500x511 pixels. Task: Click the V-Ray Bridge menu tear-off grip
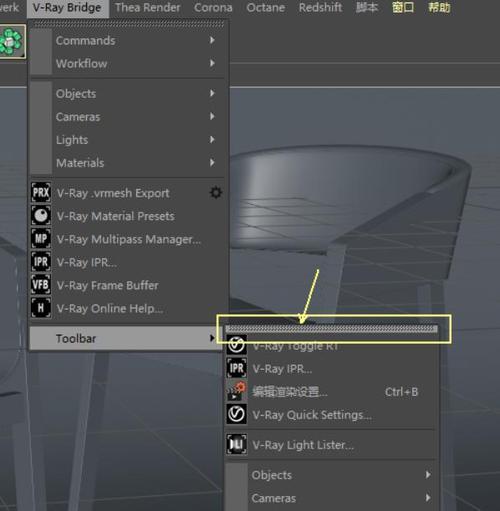pyautogui.click(x=127, y=23)
